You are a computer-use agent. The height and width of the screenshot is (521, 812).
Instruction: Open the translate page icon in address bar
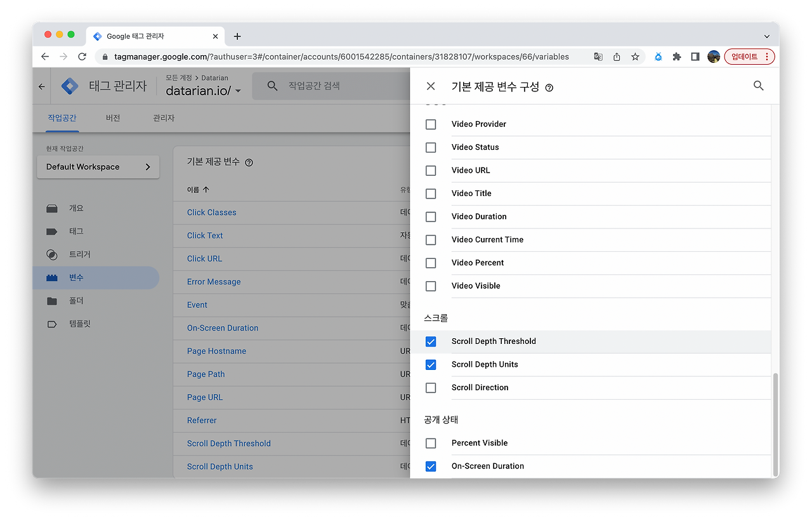[598, 56]
